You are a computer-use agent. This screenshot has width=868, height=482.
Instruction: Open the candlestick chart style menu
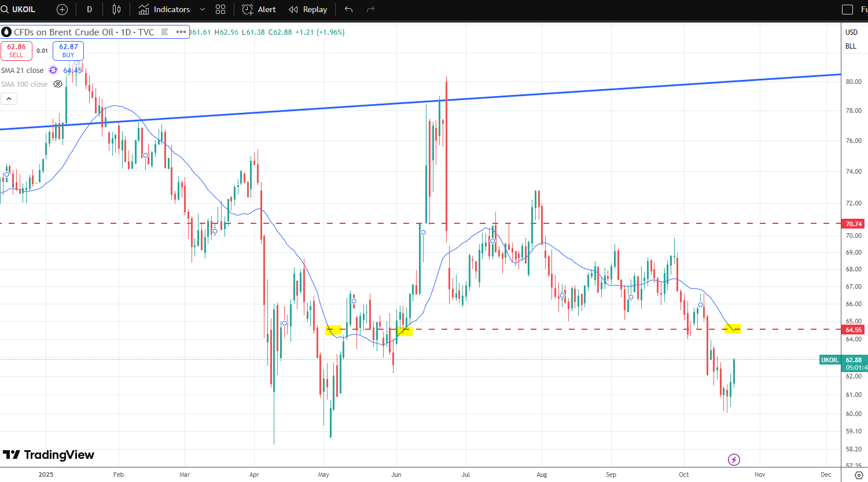coord(116,9)
